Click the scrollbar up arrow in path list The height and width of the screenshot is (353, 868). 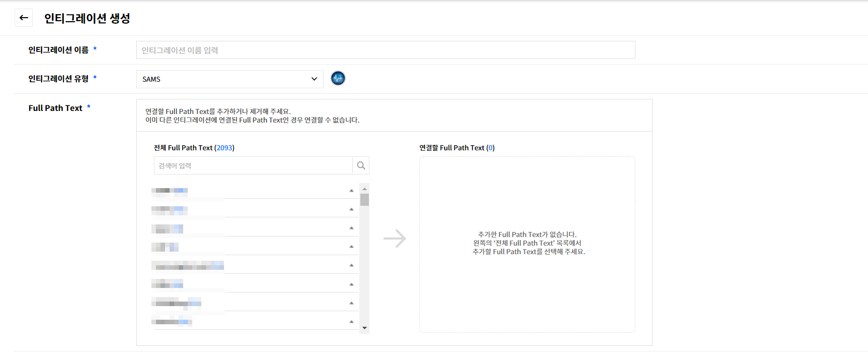click(x=364, y=189)
